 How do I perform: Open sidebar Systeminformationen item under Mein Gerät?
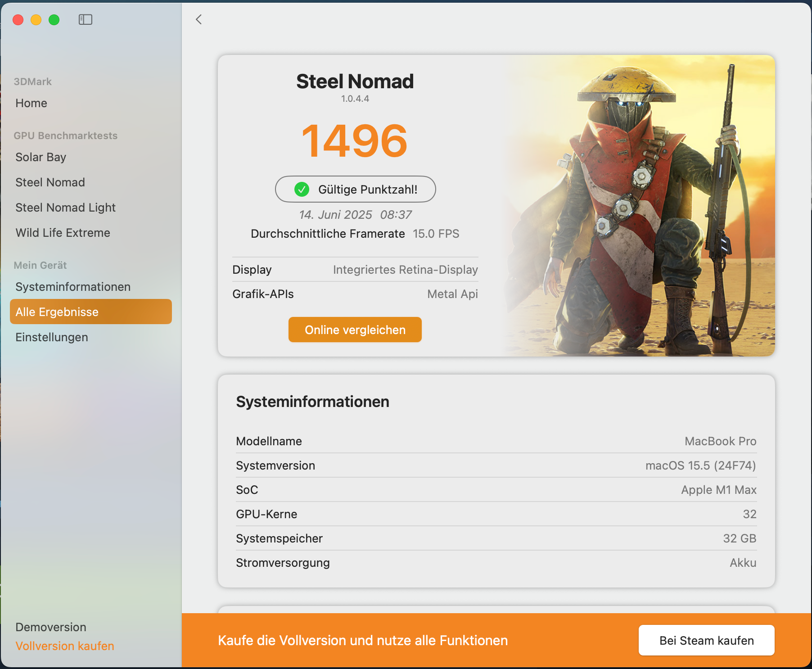[x=73, y=287]
